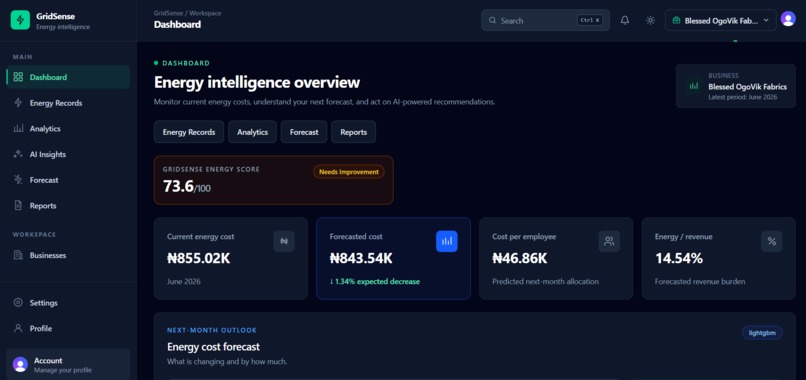
Task: Open Reports from sidebar menu
Action: click(x=68, y=206)
